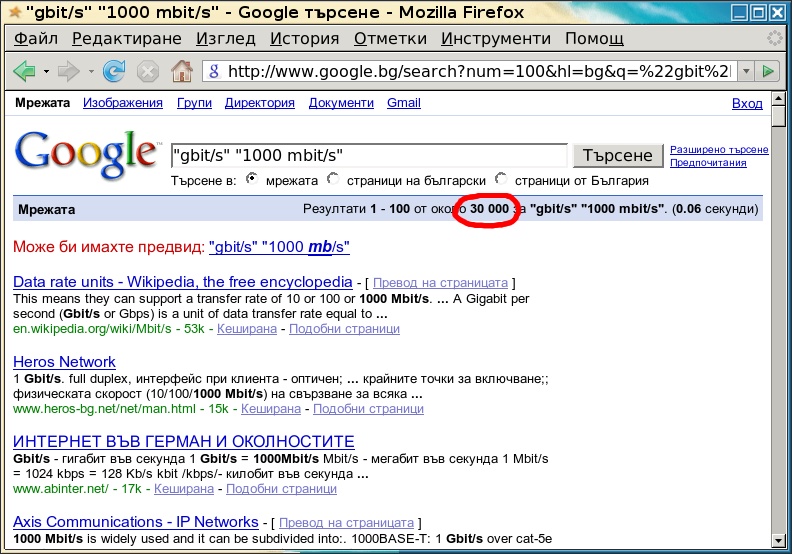
Task: Click 'Превод на страницата' for Axis result
Action: point(346,523)
